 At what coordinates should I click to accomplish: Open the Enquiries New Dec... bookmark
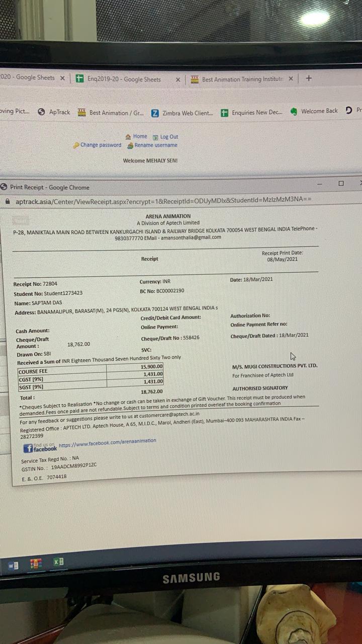click(251, 112)
